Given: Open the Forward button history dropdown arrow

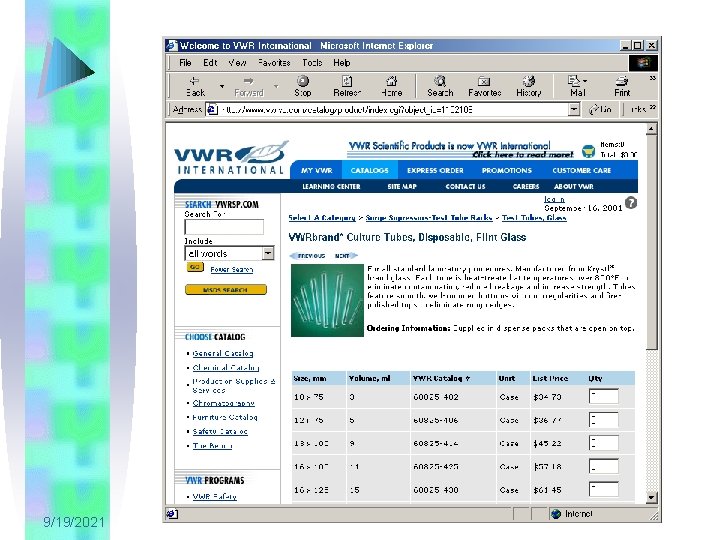Looking at the screenshot, I should click(276, 86).
